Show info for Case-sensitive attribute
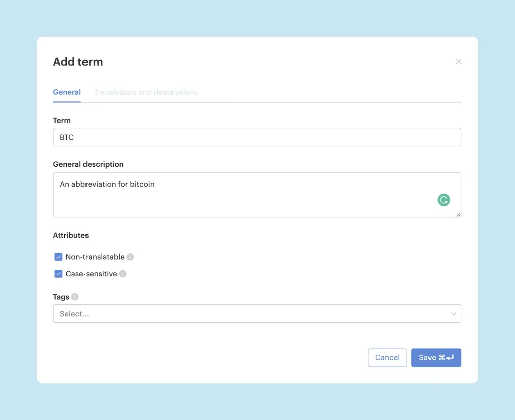Image resolution: width=515 pixels, height=420 pixels. (x=123, y=274)
